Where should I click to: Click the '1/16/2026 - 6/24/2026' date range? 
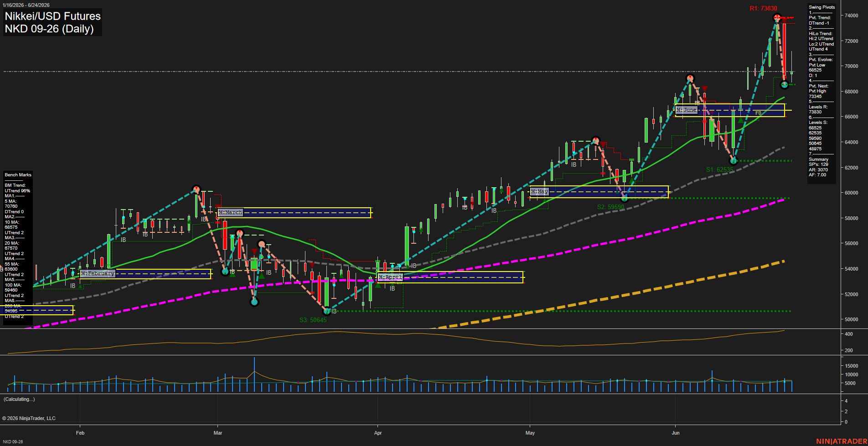[26, 5]
